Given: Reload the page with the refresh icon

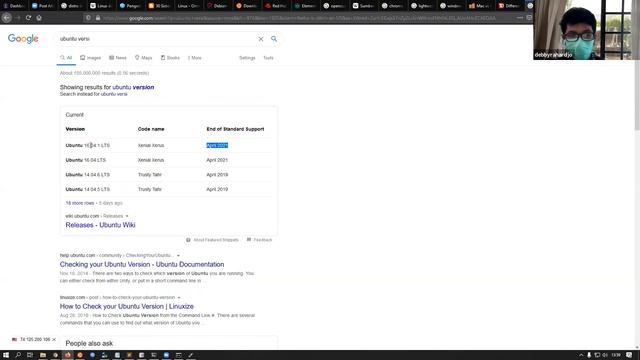Looking at the screenshot, I should tap(28, 18).
